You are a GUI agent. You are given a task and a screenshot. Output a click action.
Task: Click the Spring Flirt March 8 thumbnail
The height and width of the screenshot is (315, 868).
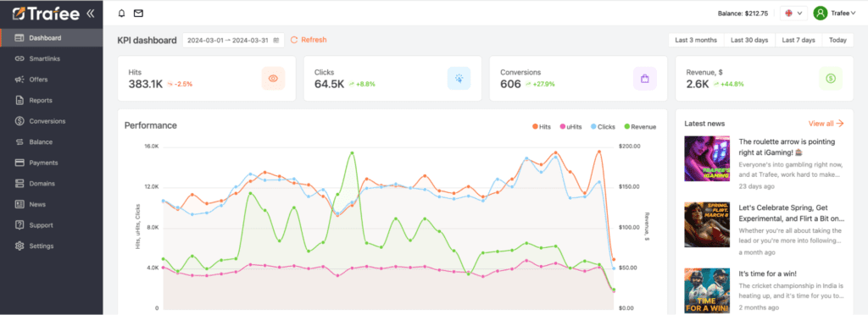(707, 224)
